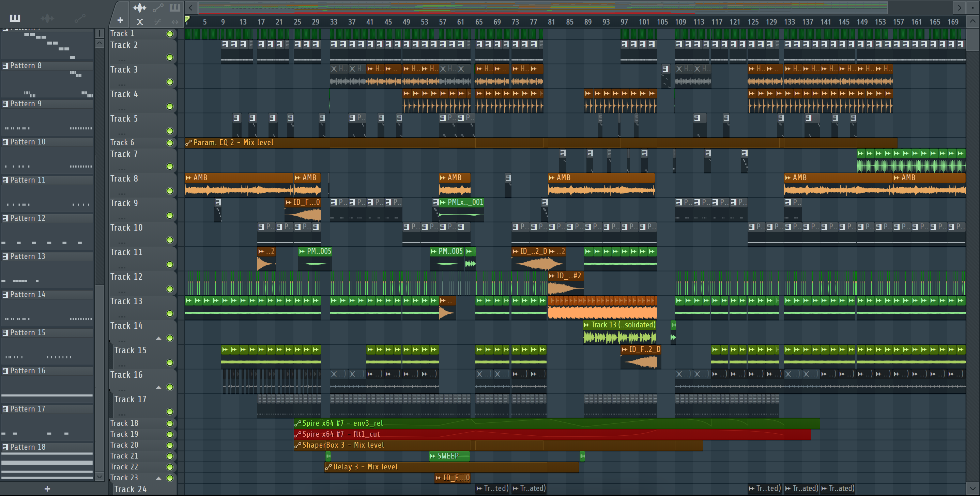Show automation clips in the picker panel
This screenshot has width=980, height=496.
coord(79,18)
